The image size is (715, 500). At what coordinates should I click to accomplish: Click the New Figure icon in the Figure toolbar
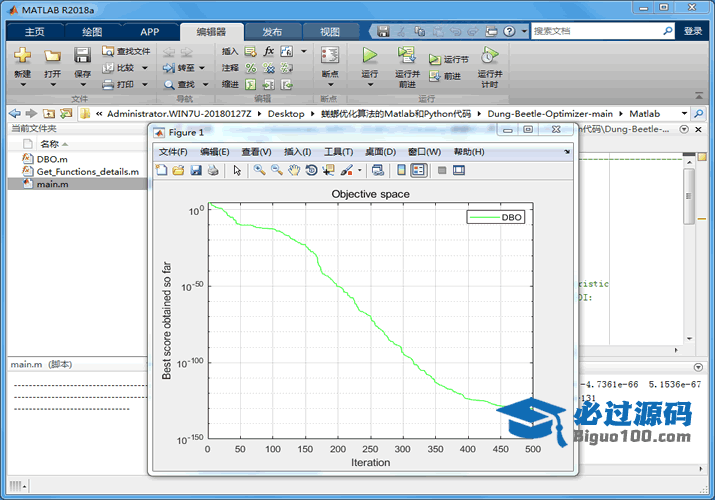161,170
